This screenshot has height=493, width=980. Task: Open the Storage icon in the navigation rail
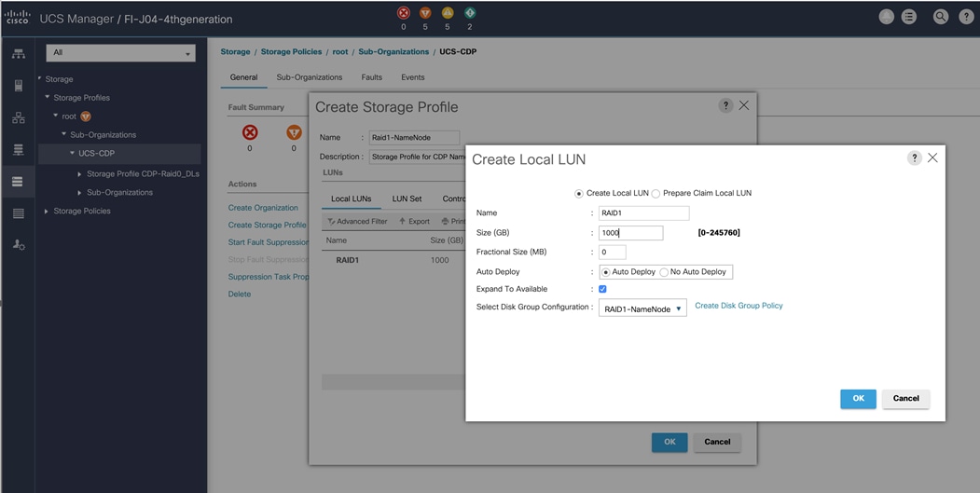[x=18, y=181]
